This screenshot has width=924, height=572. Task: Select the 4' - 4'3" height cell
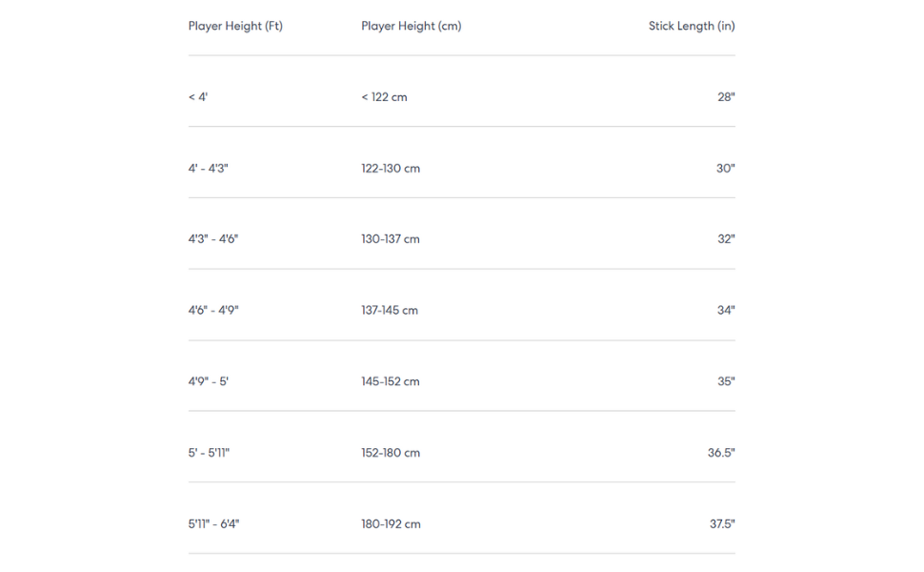tap(209, 169)
